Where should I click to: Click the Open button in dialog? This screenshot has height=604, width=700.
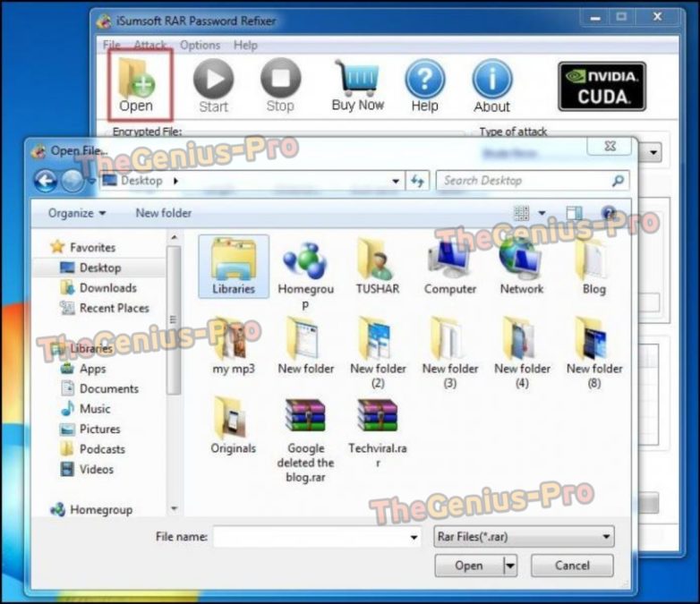[469, 566]
